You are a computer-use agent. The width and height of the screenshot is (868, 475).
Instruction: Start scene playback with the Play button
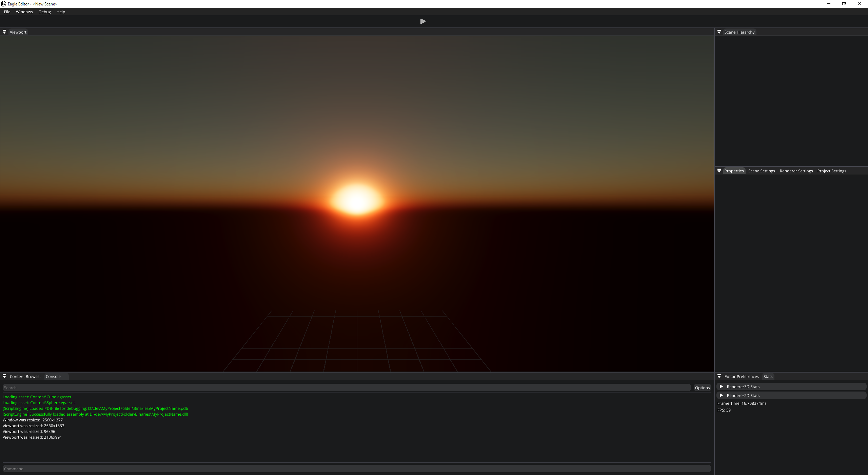pyautogui.click(x=423, y=21)
